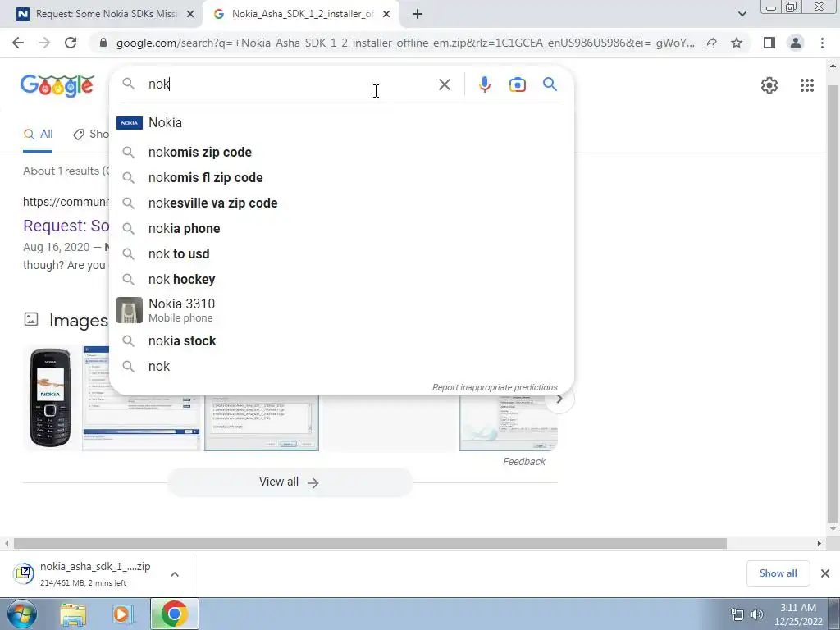Image resolution: width=840 pixels, height=630 pixels.
Task: Open the tab search dropdown arrow
Action: tap(742, 14)
